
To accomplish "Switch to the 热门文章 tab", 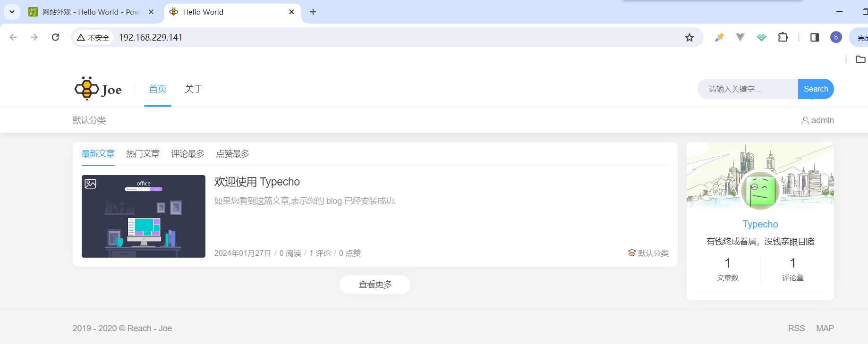I will 143,154.
